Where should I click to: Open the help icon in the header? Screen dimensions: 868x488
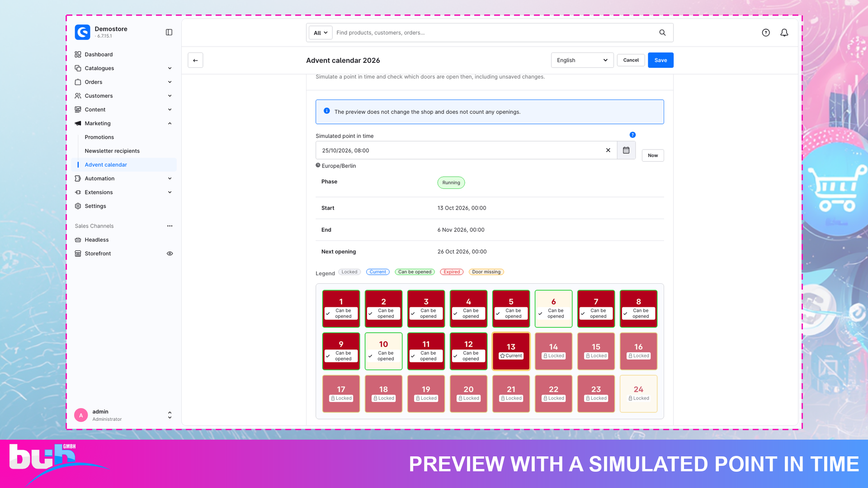tap(766, 33)
